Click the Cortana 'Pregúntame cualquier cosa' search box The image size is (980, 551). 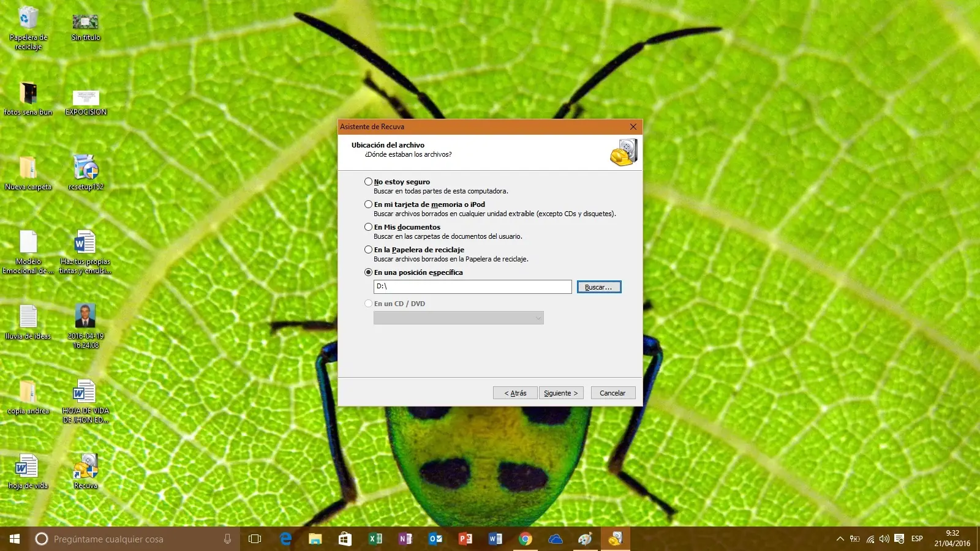(x=135, y=539)
